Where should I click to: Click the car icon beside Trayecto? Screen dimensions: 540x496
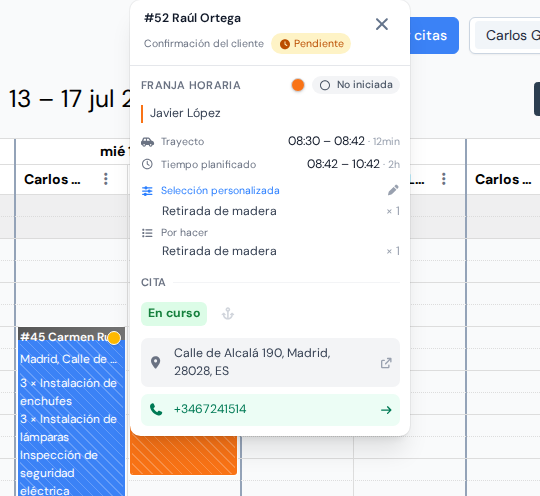pyautogui.click(x=147, y=142)
